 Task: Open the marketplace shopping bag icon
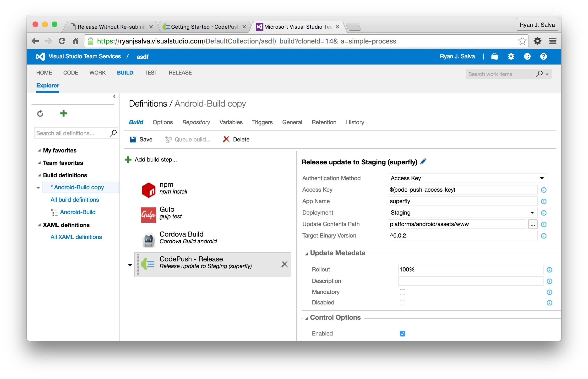click(x=494, y=57)
